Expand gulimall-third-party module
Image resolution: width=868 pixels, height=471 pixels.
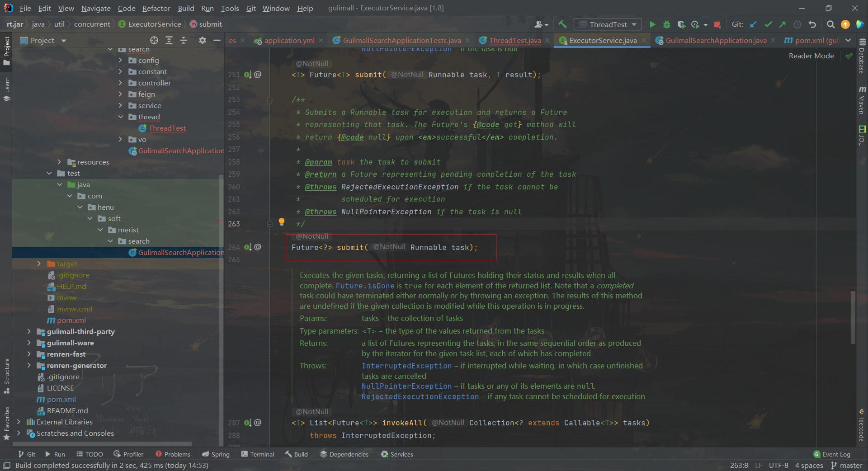[29, 331]
